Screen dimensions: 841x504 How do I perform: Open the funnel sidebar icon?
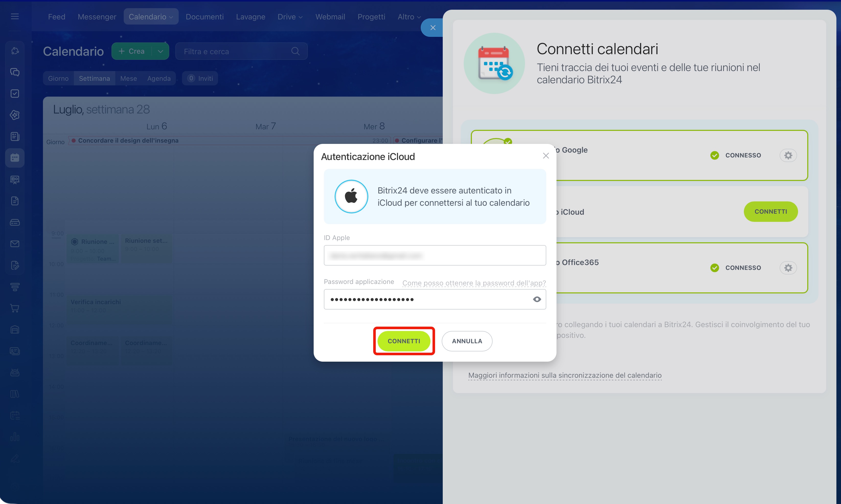(15, 287)
